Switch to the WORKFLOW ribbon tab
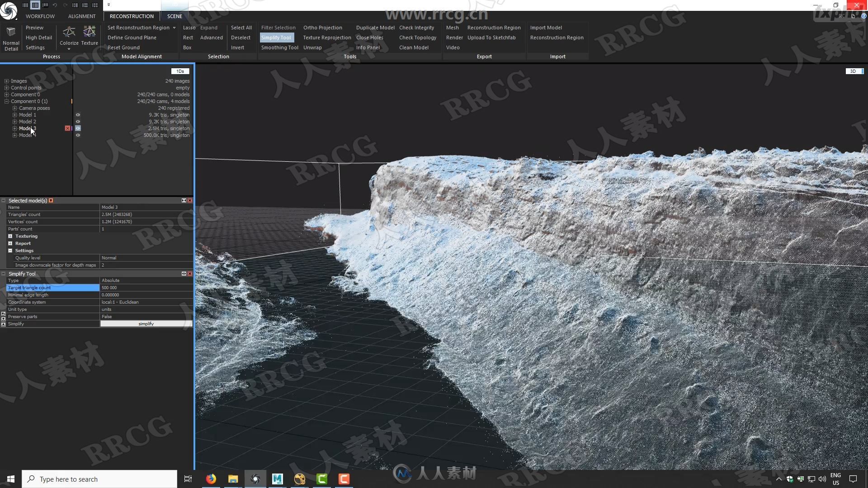This screenshot has width=868, height=488. tap(40, 16)
